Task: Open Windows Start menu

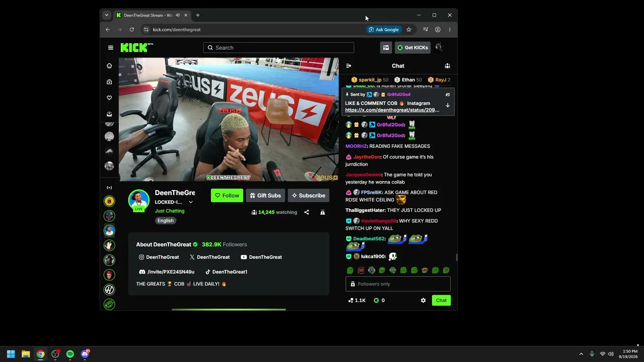Action: coord(11,354)
